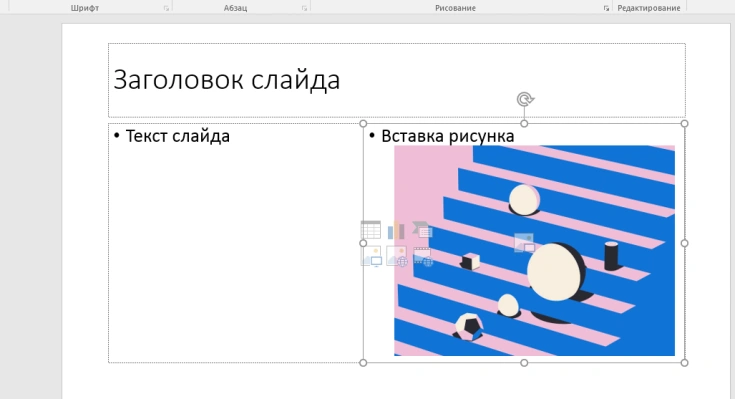Click the Абзац group label
The height and width of the screenshot is (399, 735).
pos(235,8)
